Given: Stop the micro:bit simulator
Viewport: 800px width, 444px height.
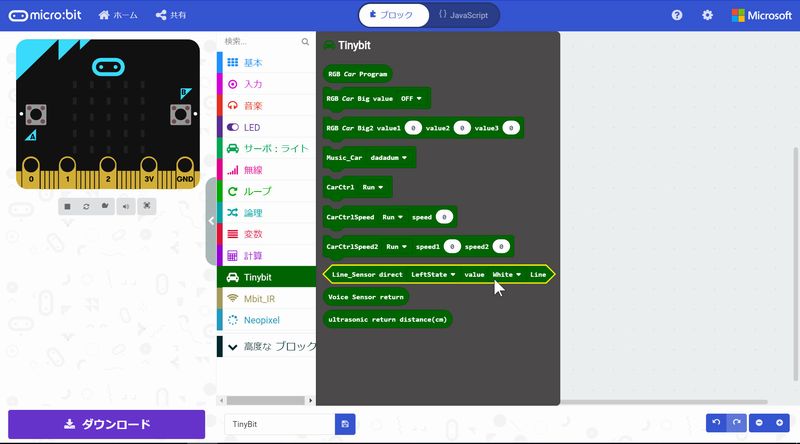Looking at the screenshot, I should coord(67,206).
